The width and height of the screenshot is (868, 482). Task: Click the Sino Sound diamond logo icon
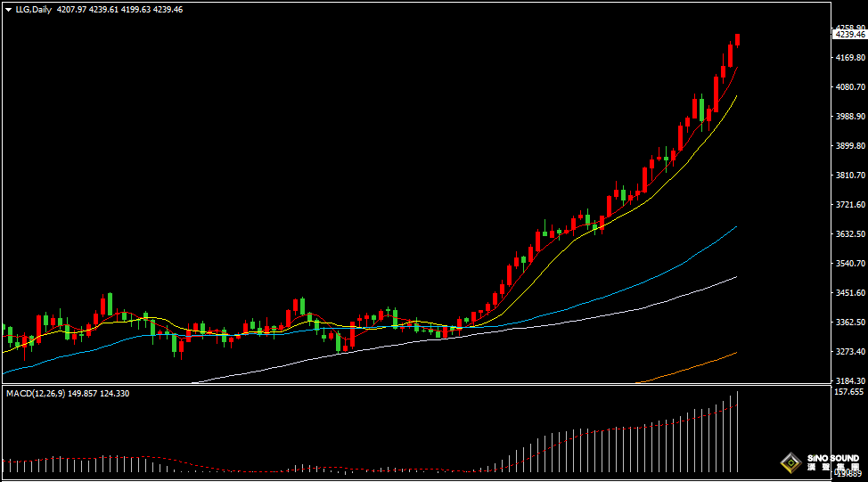tap(790, 462)
